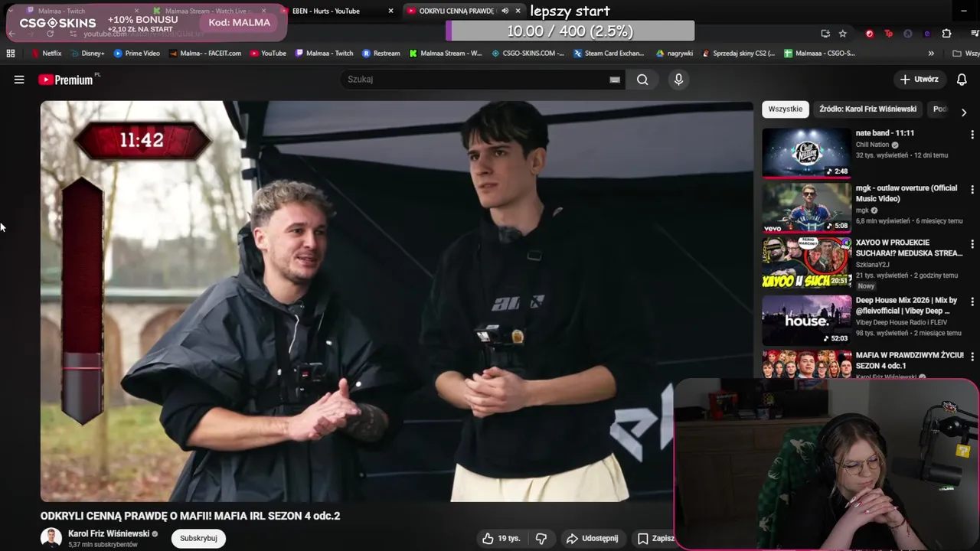Select the Wszystkie filter chip

(x=786, y=109)
